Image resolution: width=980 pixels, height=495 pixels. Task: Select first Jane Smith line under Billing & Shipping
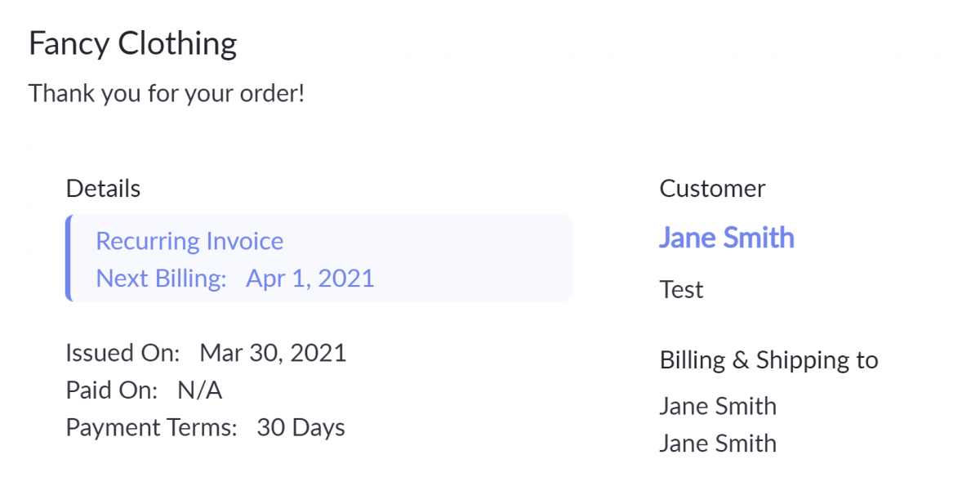coord(718,406)
